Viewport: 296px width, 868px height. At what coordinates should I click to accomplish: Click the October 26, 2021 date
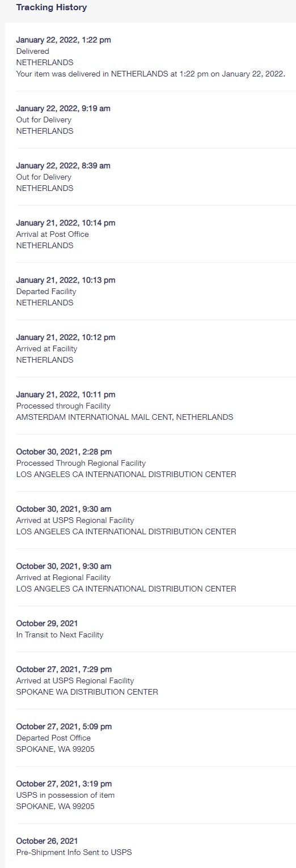coord(47,841)
